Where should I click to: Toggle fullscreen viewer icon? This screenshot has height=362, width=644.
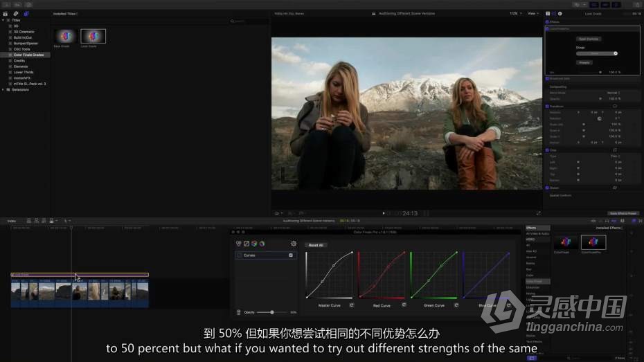pyautogui.click(x=539, y=213)
